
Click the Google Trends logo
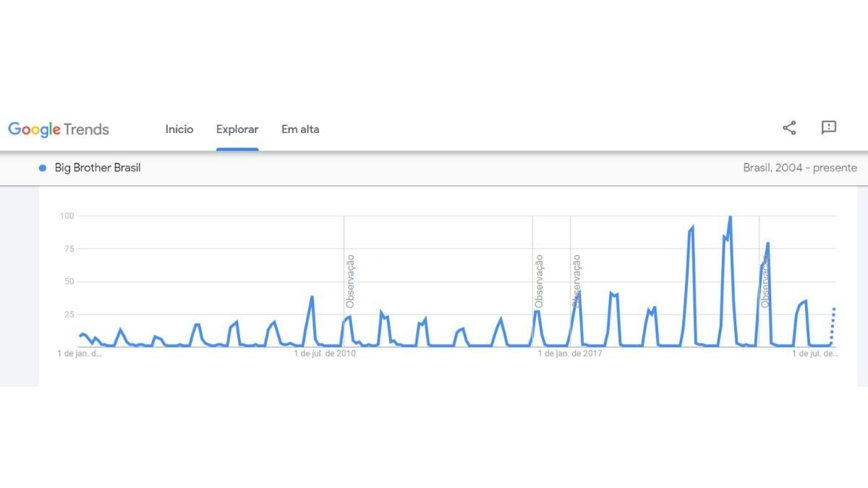59,129
